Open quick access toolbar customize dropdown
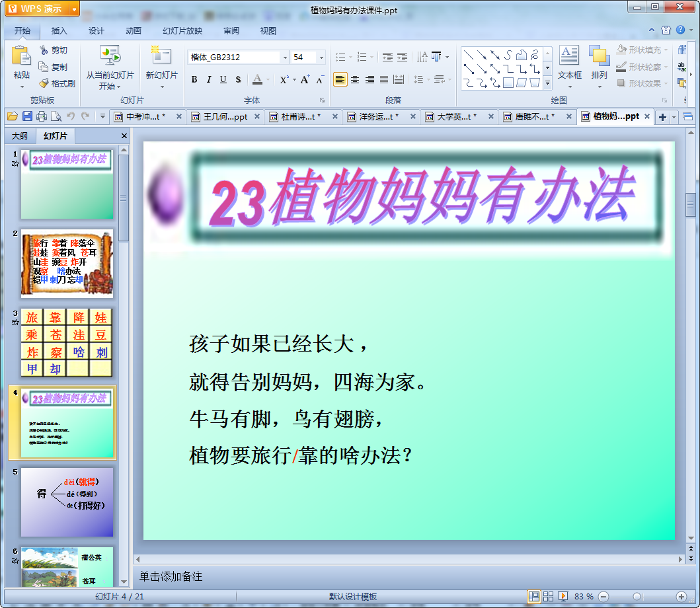The height and width of the screenshot is (608, 700). (x=102, y=116)
